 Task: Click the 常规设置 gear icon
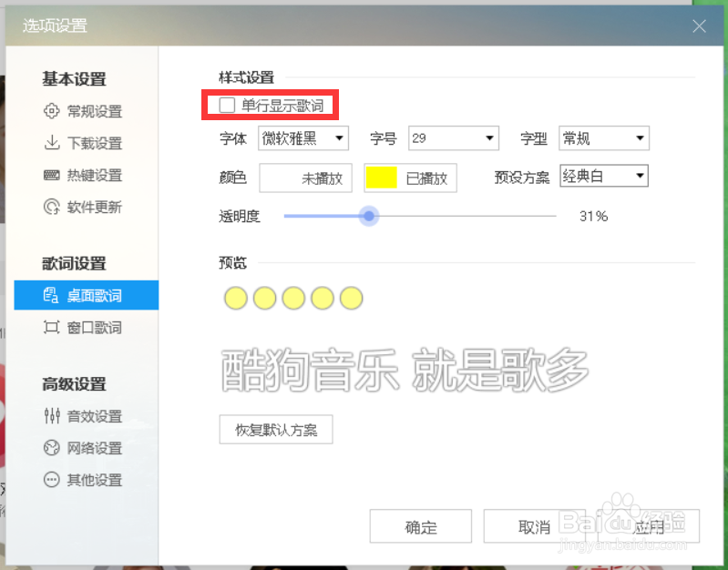[52, 111]
